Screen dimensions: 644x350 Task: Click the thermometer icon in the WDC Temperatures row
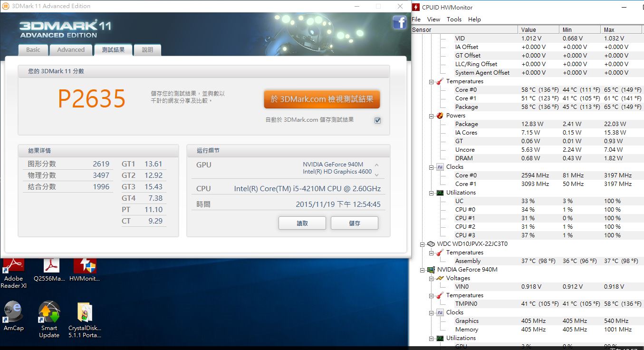point(440,253)
